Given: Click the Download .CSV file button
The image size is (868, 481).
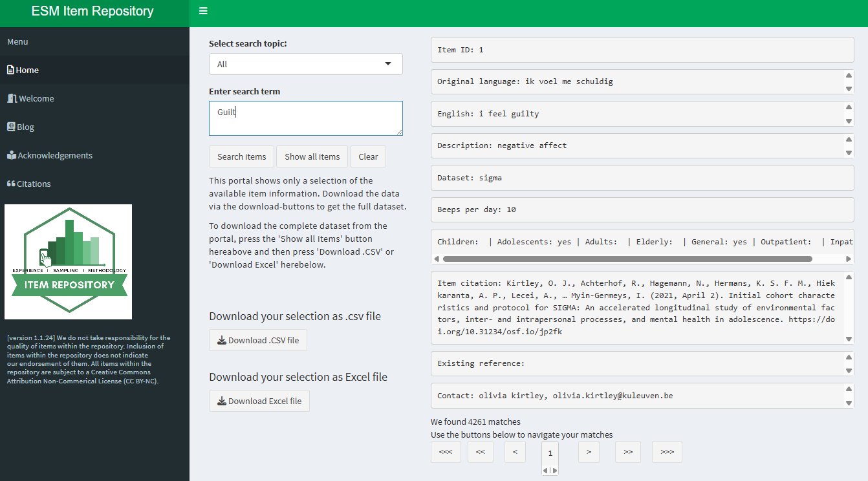Looking at the screenshot, I should pyautogui.click(x=258, y=340).
